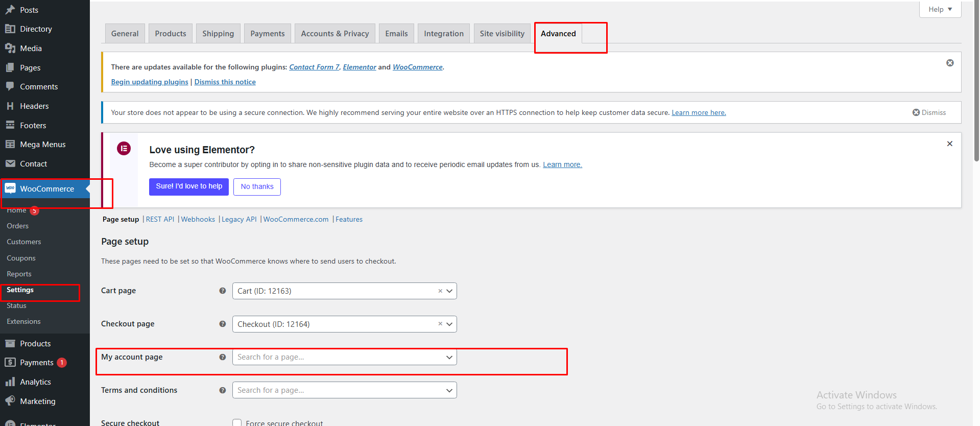The image size is (980, 426).
Task: Click the Media icon in sidebar
Action: (10, 48)
